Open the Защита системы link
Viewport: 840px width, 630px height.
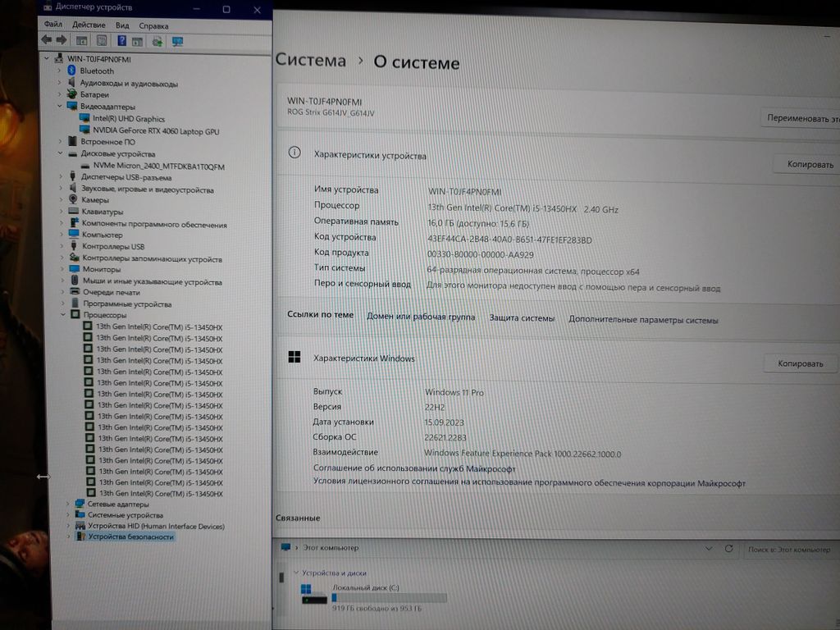[522, 318]
